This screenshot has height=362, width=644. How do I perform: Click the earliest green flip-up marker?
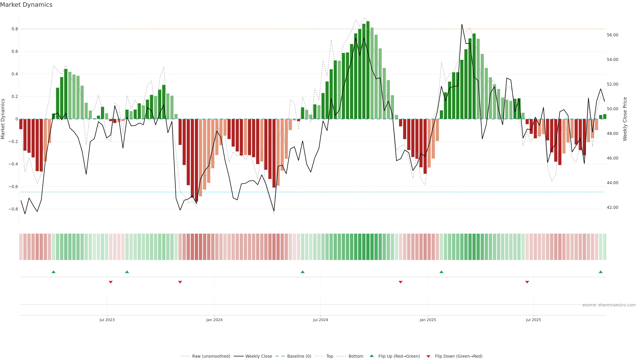[x=53, y=272]
